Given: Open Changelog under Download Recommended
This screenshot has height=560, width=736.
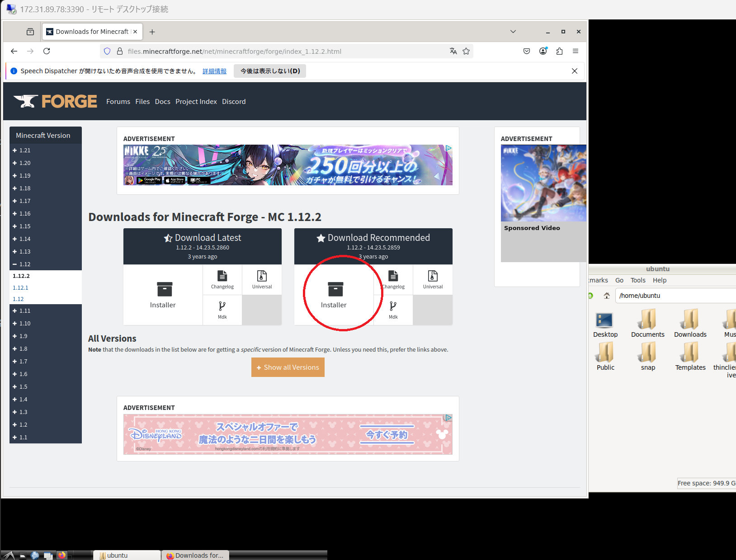Looking at the screenshot, I should coord(393,280).
